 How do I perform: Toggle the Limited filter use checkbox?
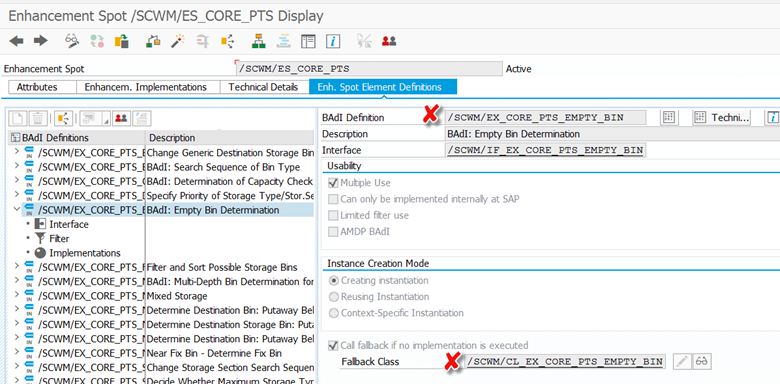point(333,215)
